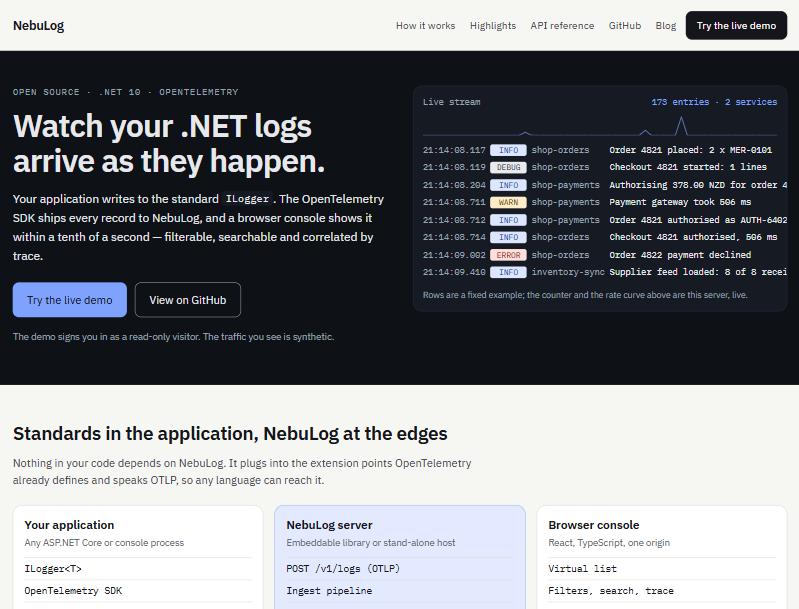
Task: Click the 'OPEN SOURCE · .NET 10 · OPENTELEMETRY' tagline
Action: tap(125, 92)
